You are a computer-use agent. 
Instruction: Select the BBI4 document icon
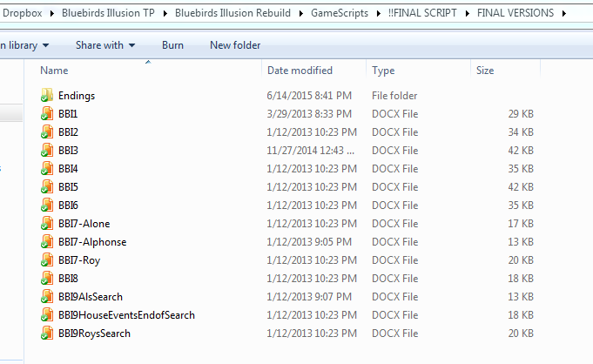47,168
